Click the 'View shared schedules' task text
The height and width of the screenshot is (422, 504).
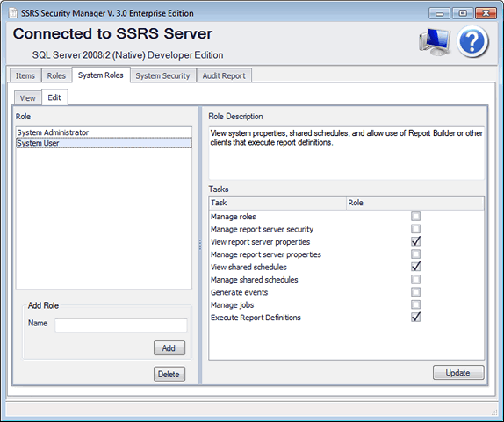248,267
